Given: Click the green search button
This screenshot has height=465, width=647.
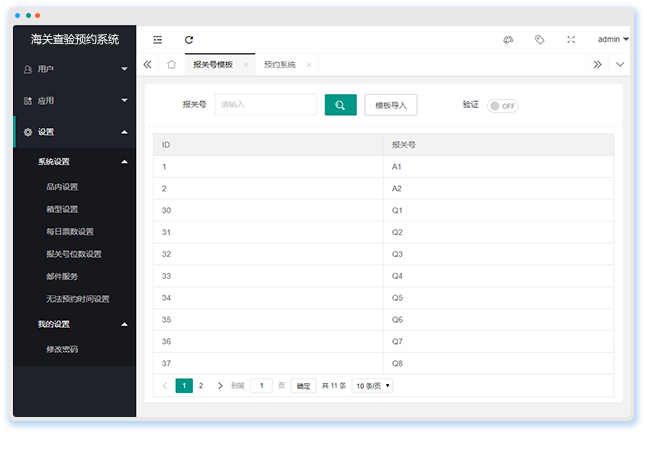Looking at the screenshot, I should click(x=340, y=105).
